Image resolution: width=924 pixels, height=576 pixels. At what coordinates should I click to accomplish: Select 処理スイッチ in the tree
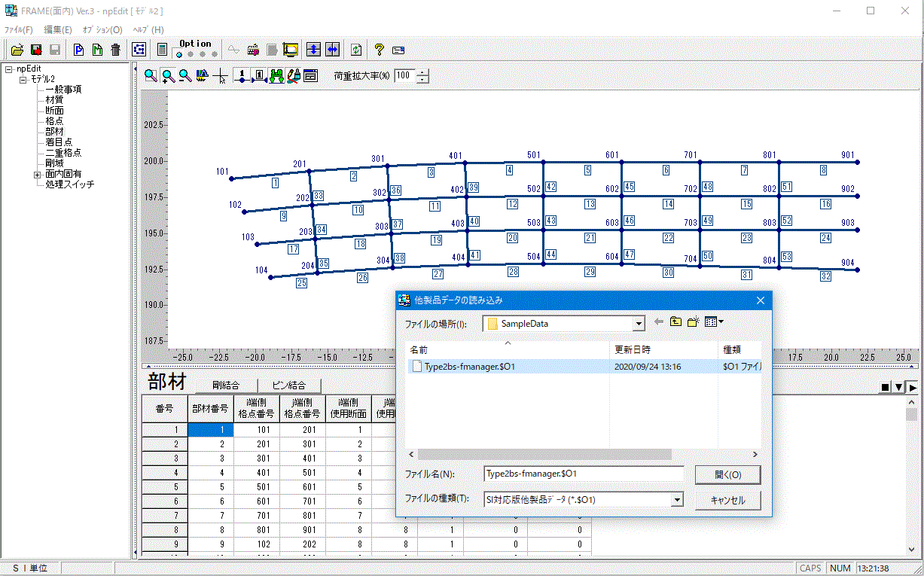pyautogui.click(x=69, y=184)
